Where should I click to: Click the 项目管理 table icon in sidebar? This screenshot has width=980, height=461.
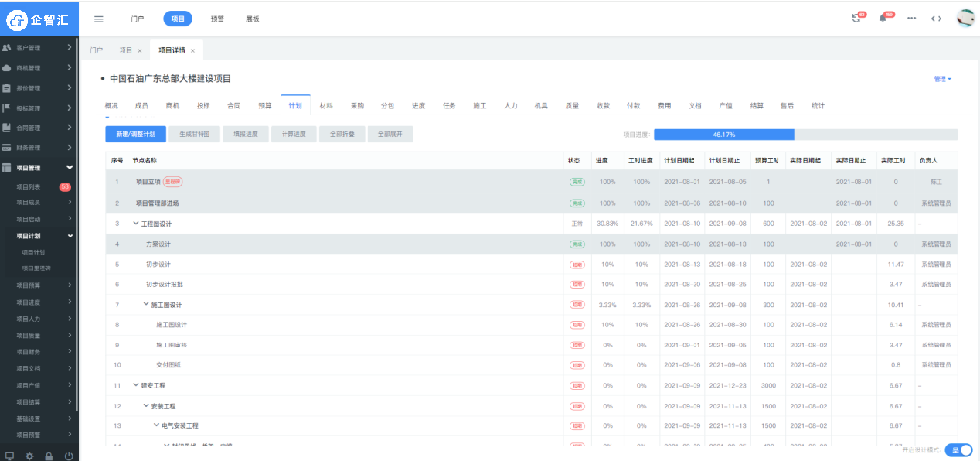point(7,168)
